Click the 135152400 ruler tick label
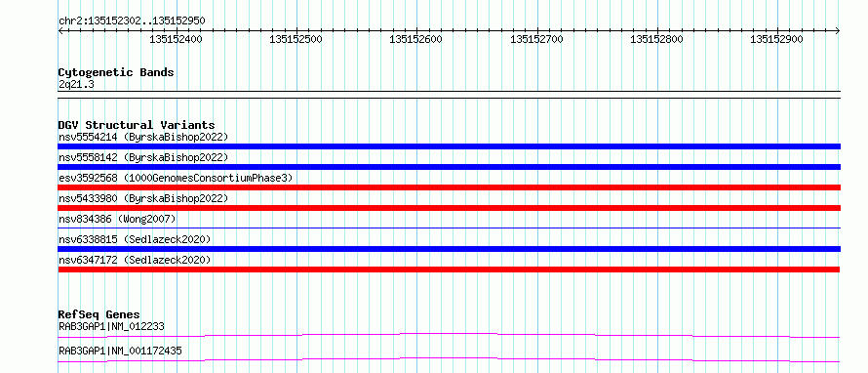868x373 pixels. point(176,39)
